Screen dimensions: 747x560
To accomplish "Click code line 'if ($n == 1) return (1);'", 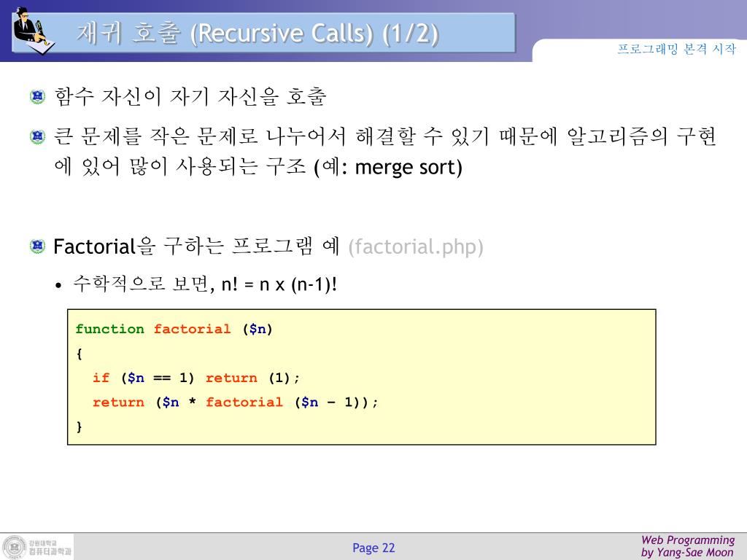I will tap(196, 378).
